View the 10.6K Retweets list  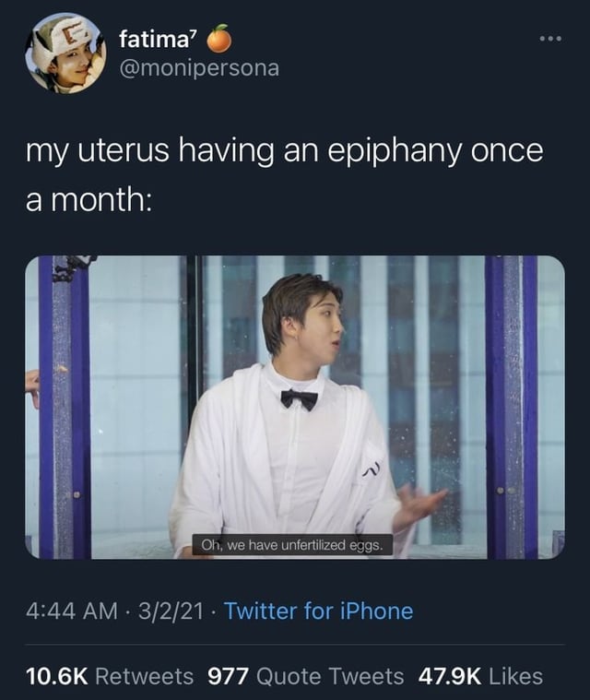click(x=110, y=676)
